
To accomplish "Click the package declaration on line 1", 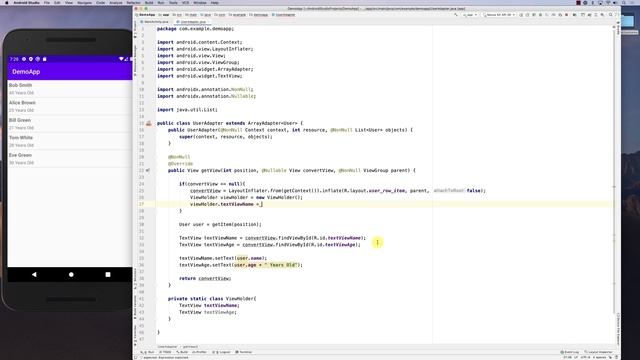I will (196, 29).
